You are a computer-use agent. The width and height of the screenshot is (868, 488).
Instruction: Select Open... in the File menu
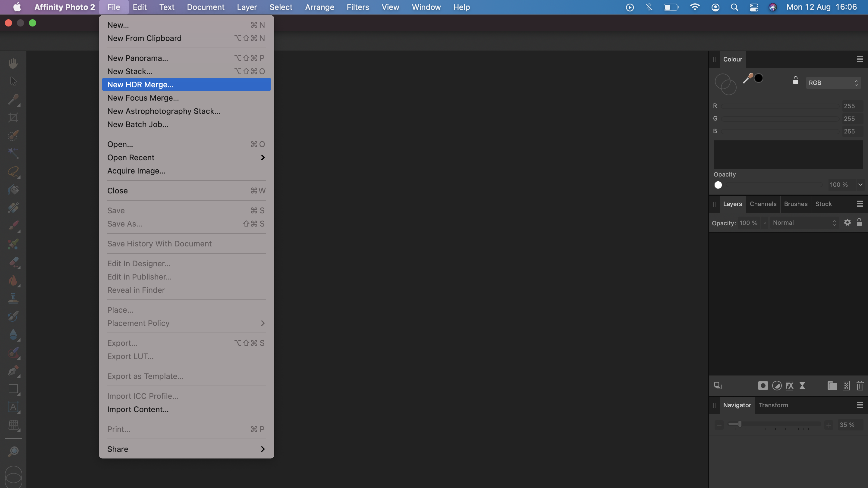pos(186,144)
